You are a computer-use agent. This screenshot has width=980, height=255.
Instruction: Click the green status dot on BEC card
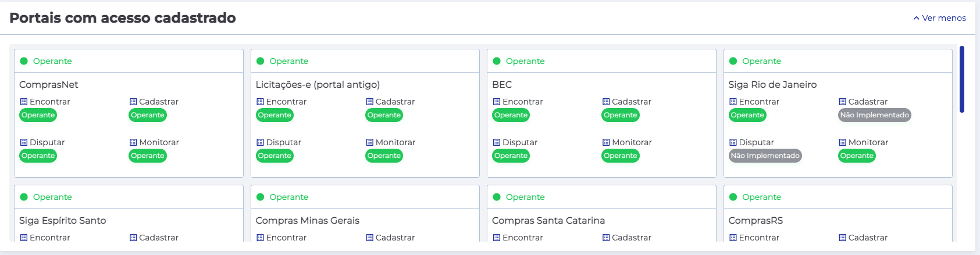pyautogui.click(x=497, y=61)
